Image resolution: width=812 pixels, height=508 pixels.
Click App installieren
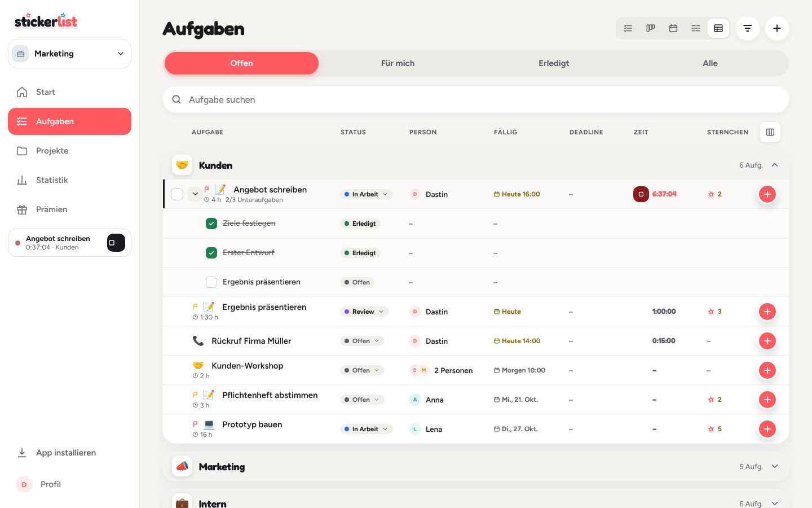pyautogui.click(x=69, y=453)
